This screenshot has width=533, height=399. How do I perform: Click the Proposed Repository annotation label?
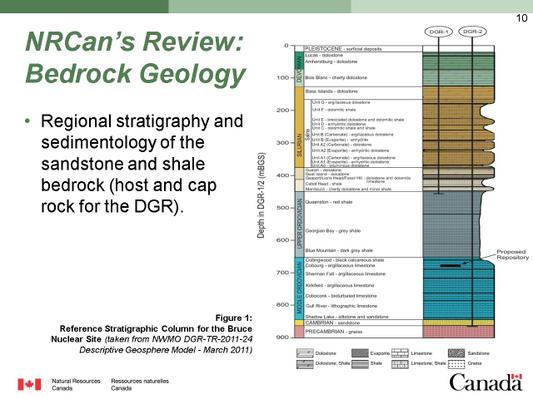coord(513,255)
